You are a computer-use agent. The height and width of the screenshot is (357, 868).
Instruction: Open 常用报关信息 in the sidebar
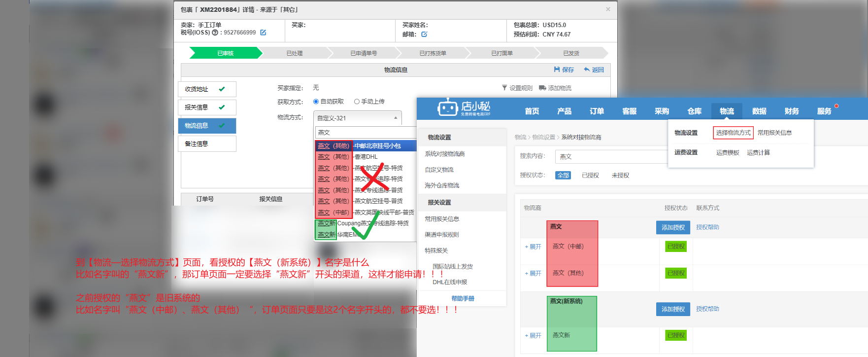pos(442,219)
